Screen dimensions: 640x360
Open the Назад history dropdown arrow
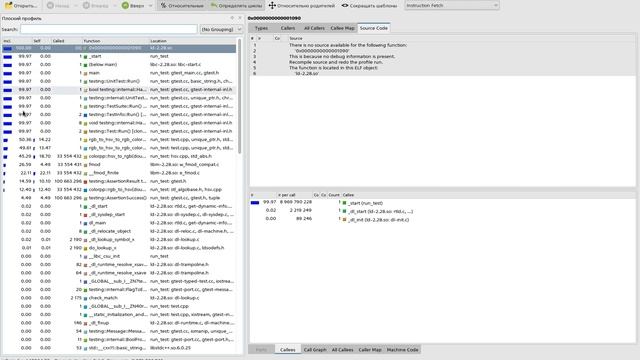pos(76,6)
